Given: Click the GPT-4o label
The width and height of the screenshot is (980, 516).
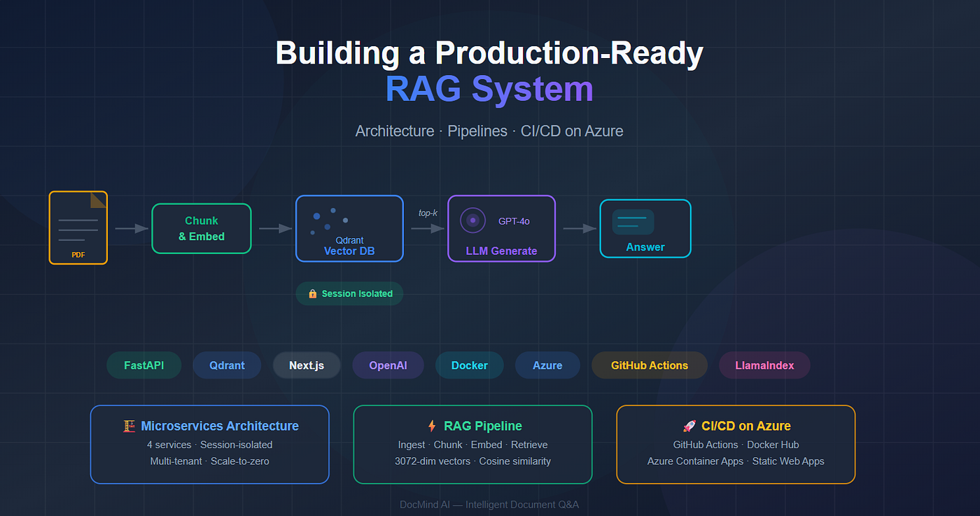Looking at the screenshot, I should click(514, 221).
